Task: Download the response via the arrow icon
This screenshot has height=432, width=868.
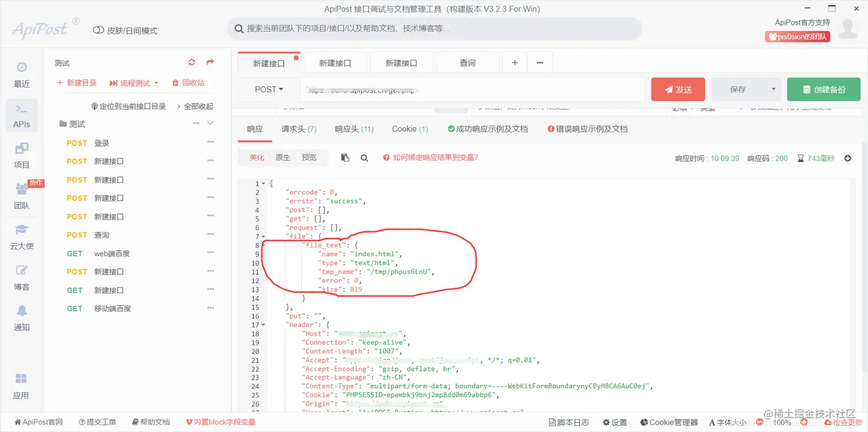Action: coord(848,158)
